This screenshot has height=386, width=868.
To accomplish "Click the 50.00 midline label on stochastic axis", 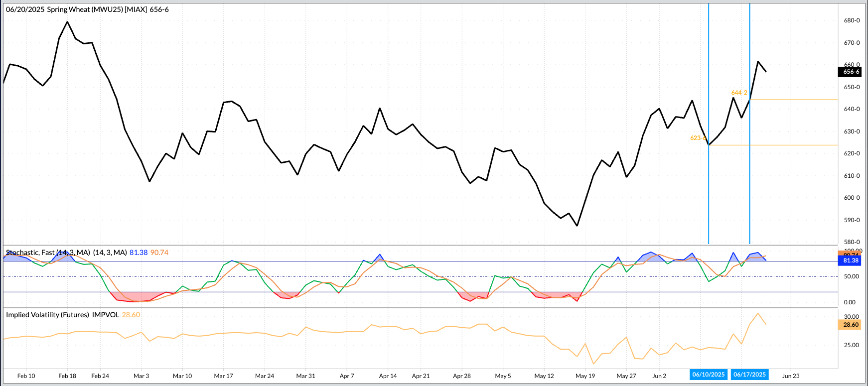I will click(x=851, y=276).
